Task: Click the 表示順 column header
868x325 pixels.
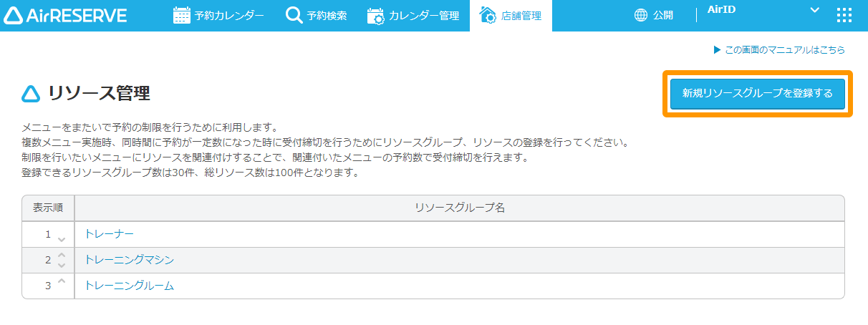Action: click(48, 208)
